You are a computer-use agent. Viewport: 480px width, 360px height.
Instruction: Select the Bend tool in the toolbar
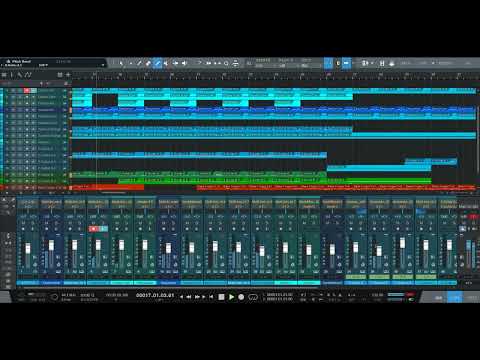pos(175,63)
